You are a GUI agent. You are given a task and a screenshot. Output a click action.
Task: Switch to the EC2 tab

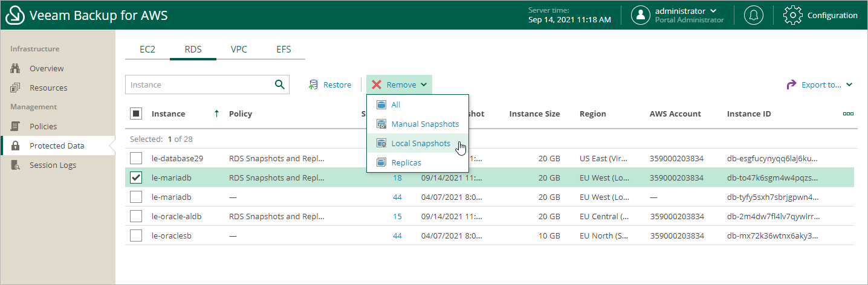[147, 50]
